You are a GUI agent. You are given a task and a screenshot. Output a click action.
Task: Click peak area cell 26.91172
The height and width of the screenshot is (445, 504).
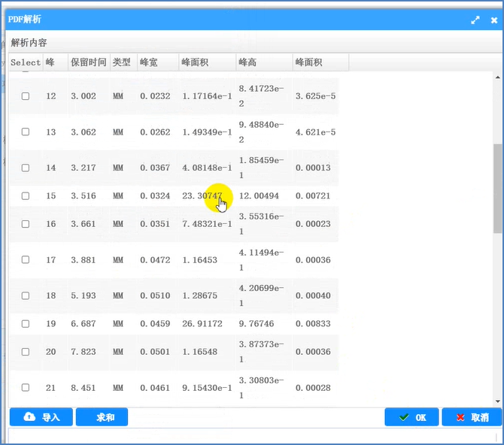(202, 324)
